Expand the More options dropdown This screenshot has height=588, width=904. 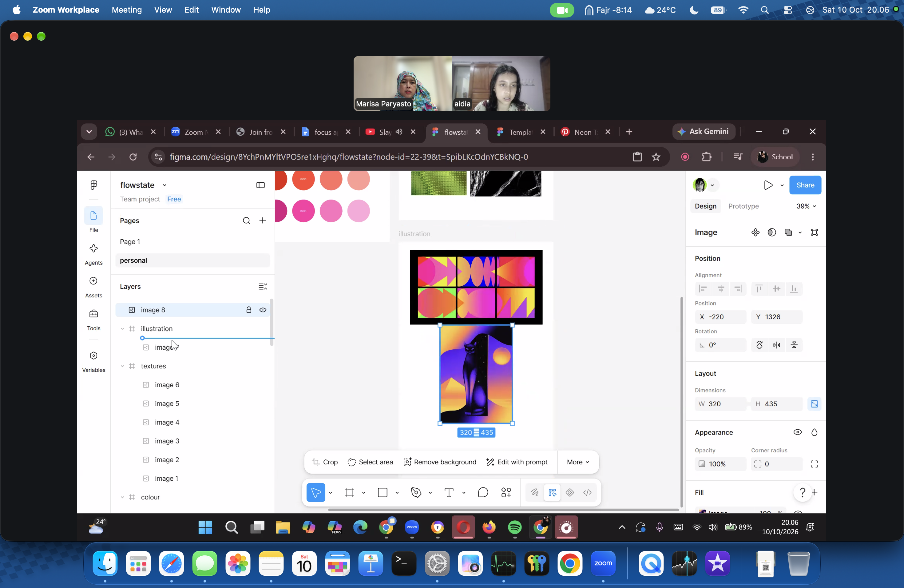click(x=578, y=462)
